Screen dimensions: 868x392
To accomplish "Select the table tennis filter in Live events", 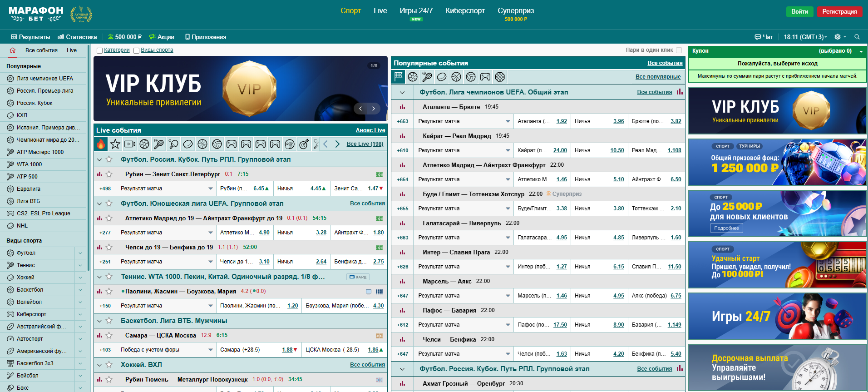I will 173,144.
